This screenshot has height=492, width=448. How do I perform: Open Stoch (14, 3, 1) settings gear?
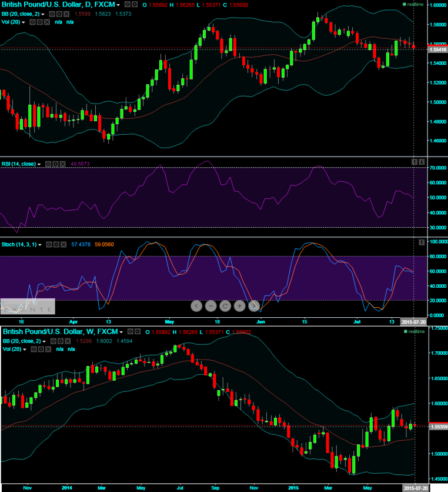[56, 244]
